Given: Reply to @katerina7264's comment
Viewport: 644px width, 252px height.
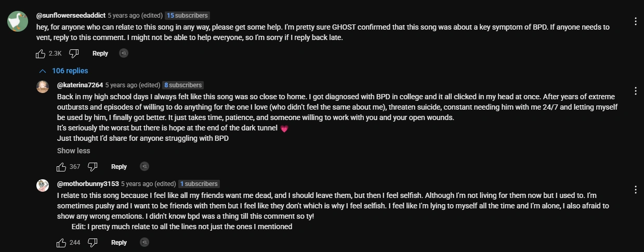Looking at the screenshot, I should point(119,166).
